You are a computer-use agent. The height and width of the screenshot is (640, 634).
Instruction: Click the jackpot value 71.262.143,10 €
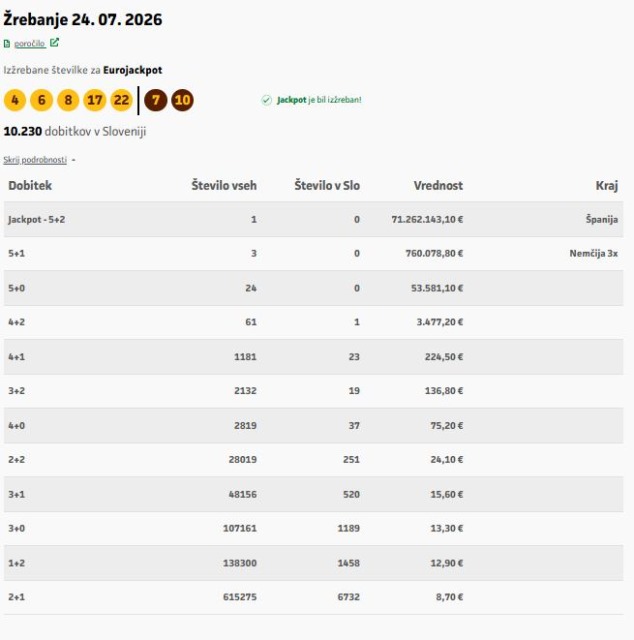pos(427,220)
